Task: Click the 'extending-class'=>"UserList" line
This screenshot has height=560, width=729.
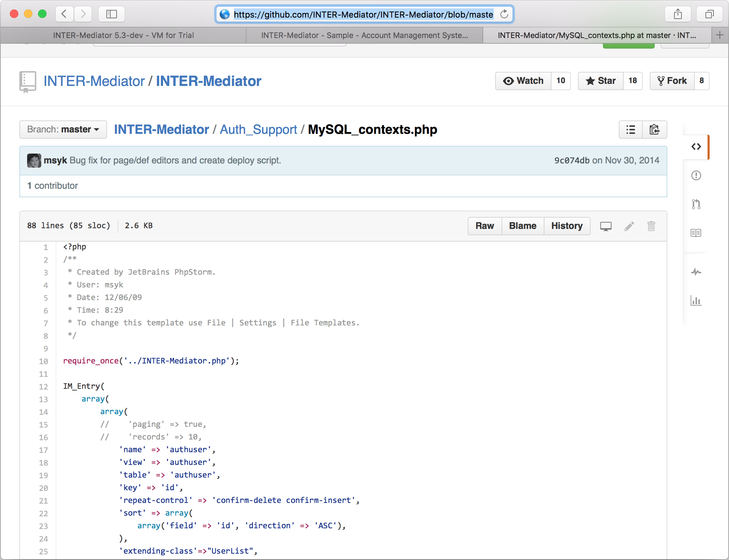Action: 188,551
